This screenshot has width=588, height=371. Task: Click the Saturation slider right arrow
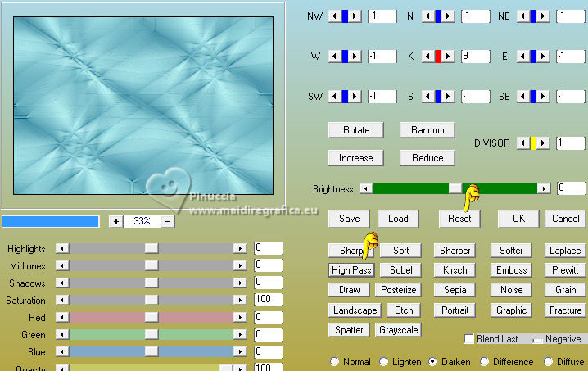pos(240,300)
